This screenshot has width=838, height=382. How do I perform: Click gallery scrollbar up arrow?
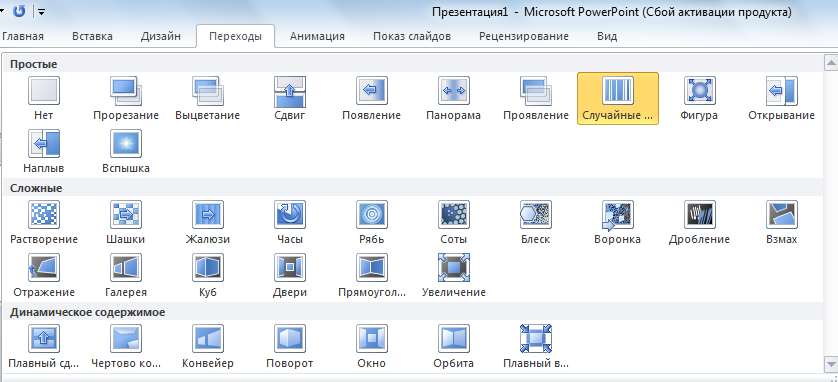[x=832, y=62]
